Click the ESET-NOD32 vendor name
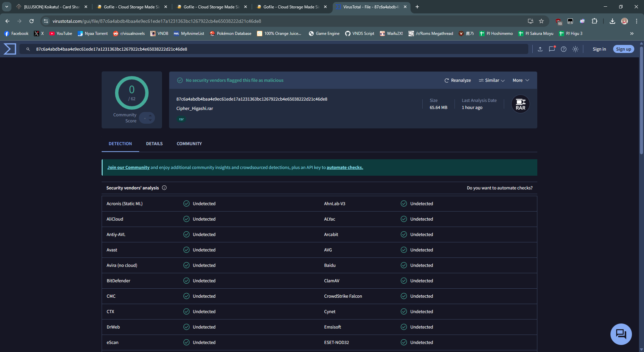The height and width of the screenshot is (352, 644). [336, 342]
